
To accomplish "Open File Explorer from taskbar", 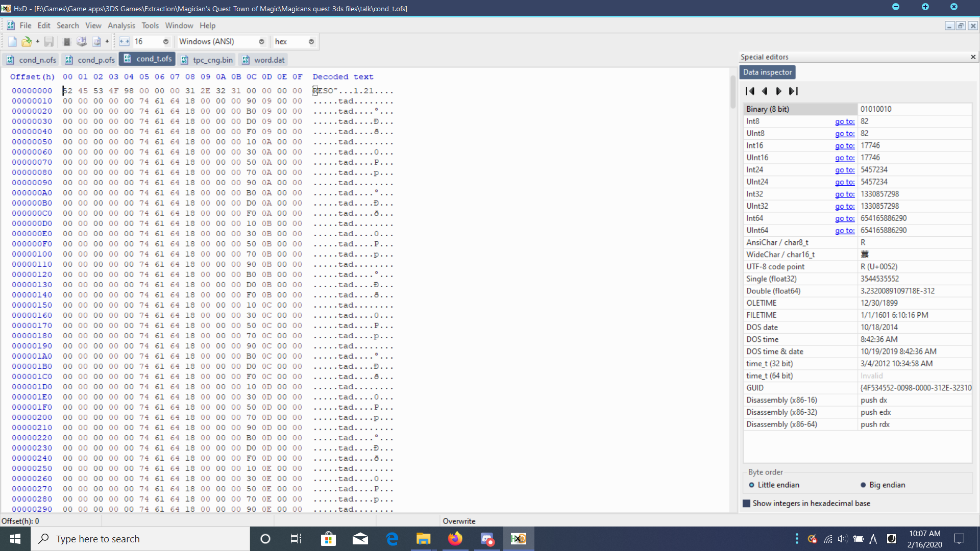I will (423, 539).
